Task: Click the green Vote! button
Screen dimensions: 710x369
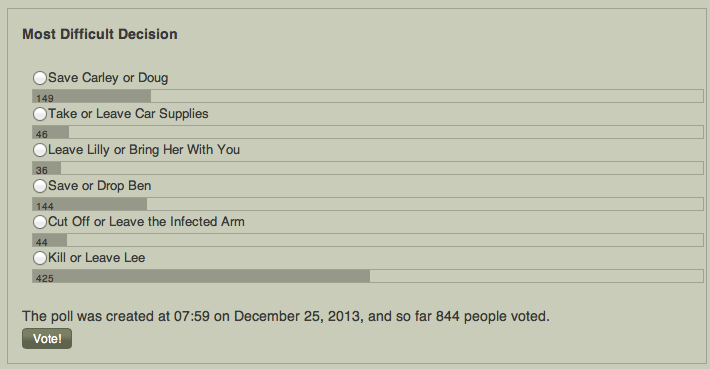Action: tap(47, 339)
